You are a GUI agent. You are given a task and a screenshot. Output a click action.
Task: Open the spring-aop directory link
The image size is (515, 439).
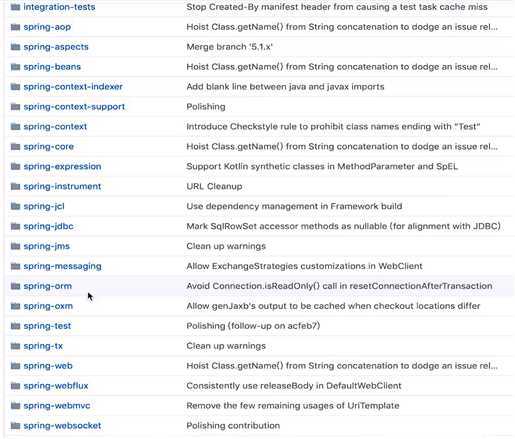pos(47,27)
